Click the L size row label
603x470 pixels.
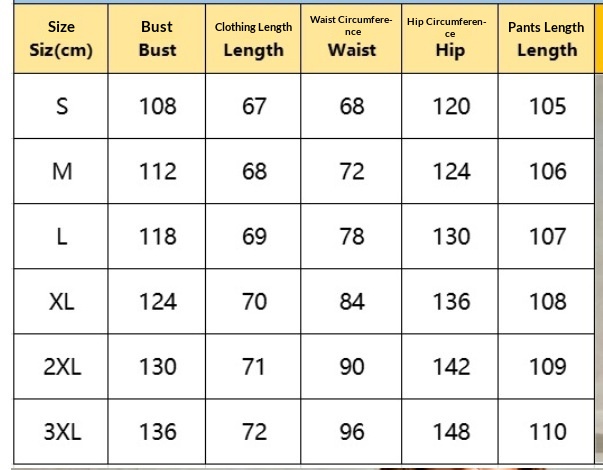click(x=62, y=236)
